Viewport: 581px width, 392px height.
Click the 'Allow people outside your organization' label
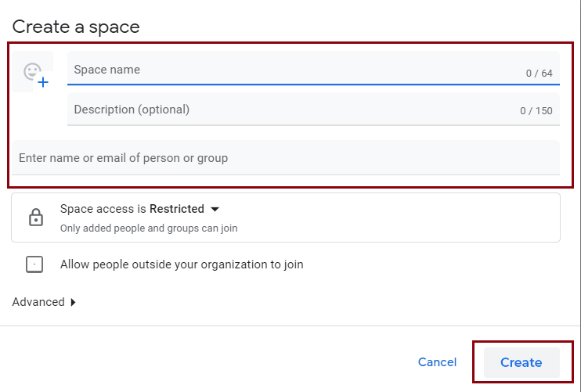[182, 264]
